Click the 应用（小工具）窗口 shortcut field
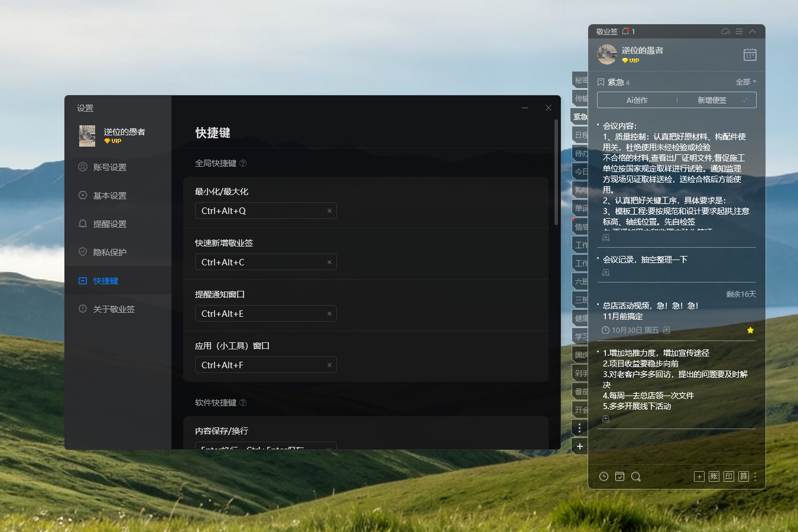The image size is (798, 532). click(265, 365)
